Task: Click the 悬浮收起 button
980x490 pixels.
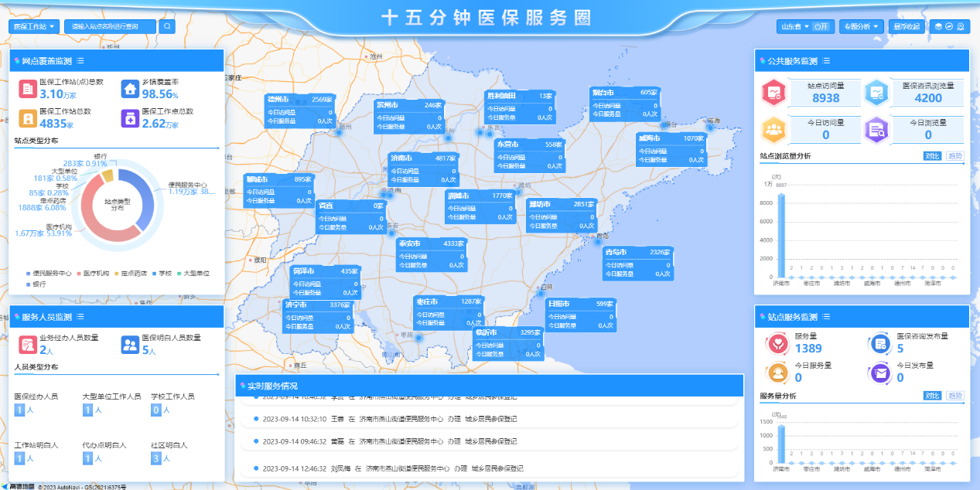Action: click(x=907, y=26)
